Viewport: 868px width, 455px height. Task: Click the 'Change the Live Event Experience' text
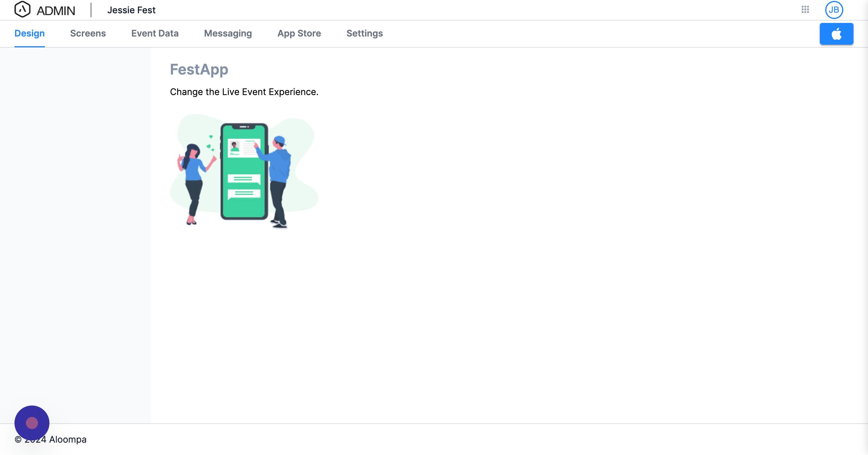point(244,92)
